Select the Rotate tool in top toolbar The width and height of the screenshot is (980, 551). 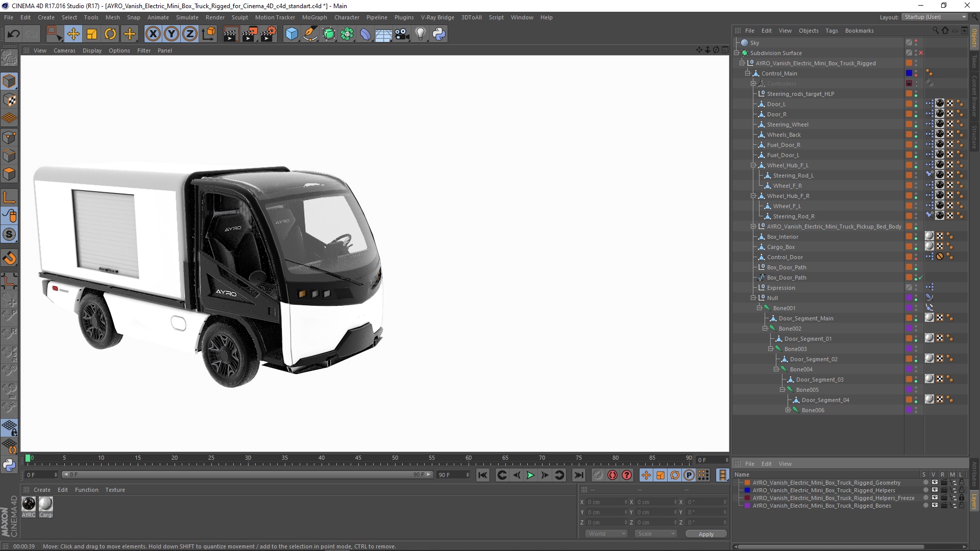[x=110, y=34]
